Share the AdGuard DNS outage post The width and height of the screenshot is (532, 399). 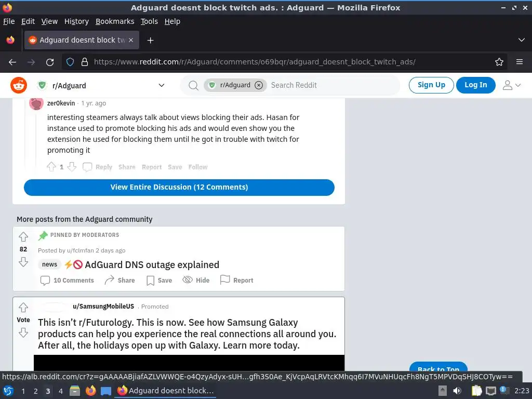[x=120, y=280]
